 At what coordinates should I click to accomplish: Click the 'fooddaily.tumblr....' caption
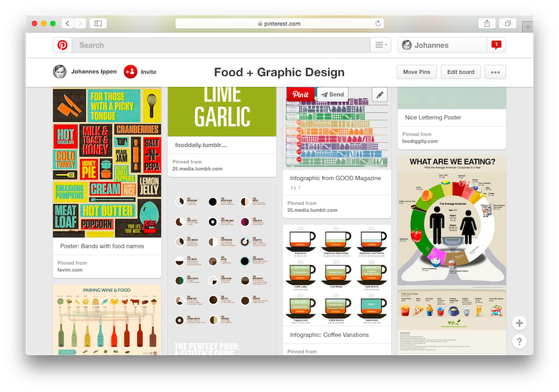[201, 145]
